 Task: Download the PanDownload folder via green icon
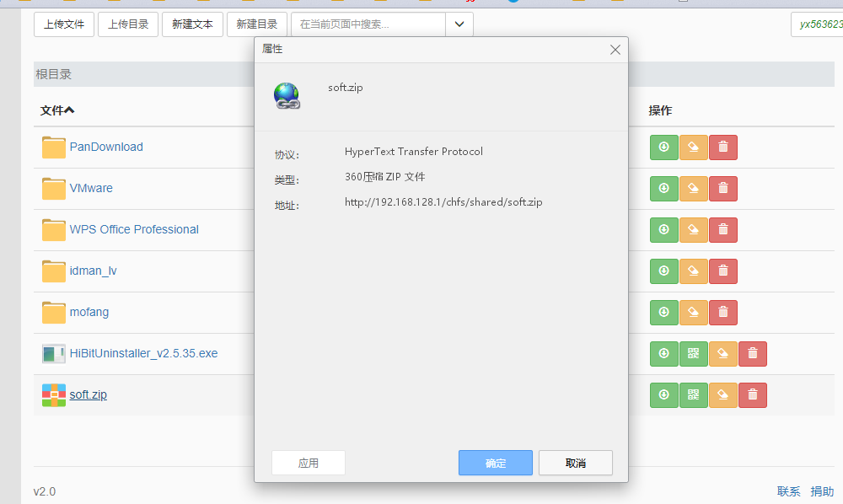pos(663,147)
